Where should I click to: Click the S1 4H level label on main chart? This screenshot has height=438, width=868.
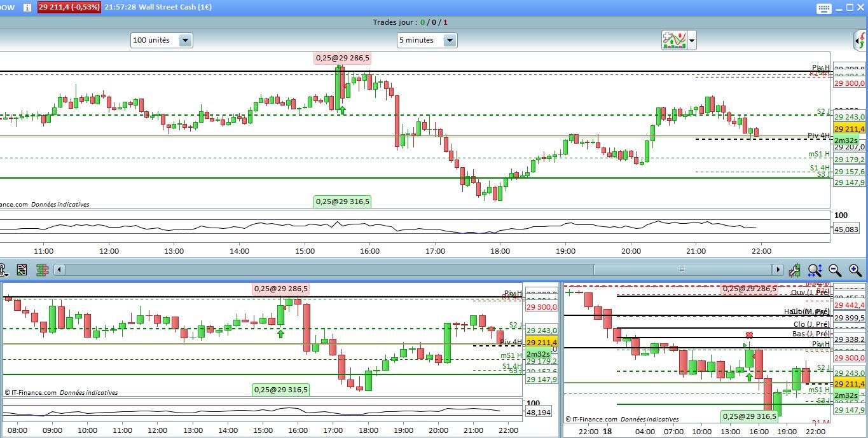coord(820,168)
